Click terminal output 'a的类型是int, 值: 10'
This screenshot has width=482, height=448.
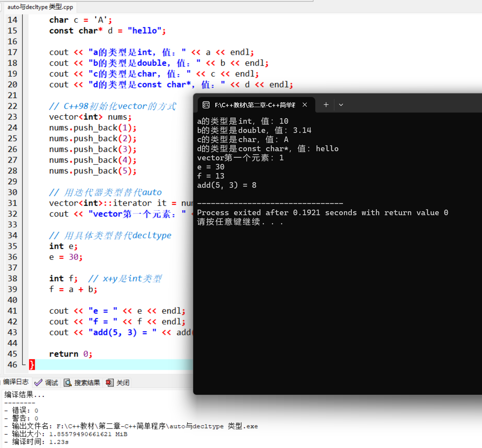point(243,121)
